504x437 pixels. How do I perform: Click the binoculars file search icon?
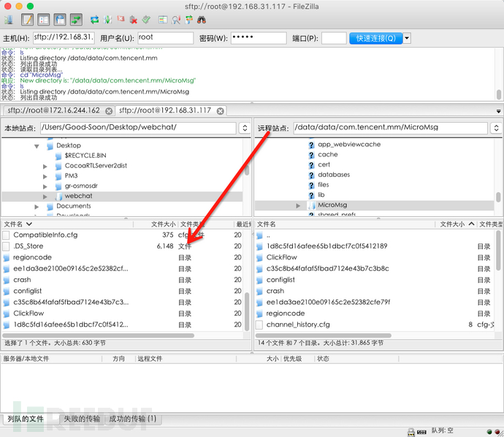[202, 19]
